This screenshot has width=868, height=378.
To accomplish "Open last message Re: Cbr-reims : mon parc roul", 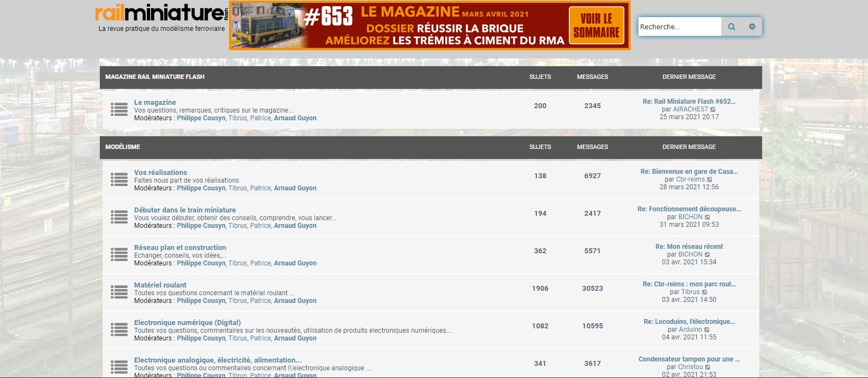I will [x=689, y=284].
